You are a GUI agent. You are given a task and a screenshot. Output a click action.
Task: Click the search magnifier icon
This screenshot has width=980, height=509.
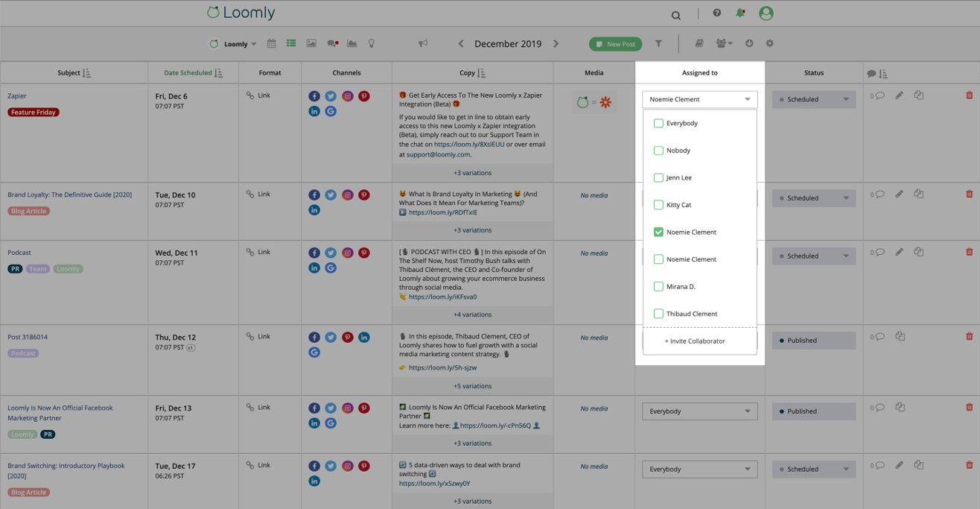(676, 15)
